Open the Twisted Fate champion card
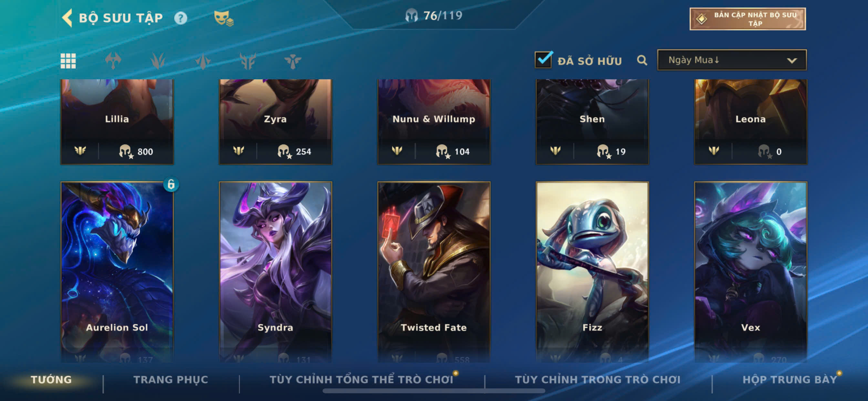 coord(434,272)
